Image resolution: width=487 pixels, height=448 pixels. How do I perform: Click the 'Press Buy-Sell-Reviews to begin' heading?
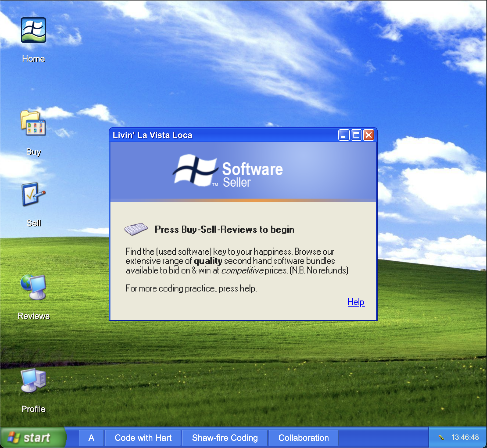coord(224,229)
